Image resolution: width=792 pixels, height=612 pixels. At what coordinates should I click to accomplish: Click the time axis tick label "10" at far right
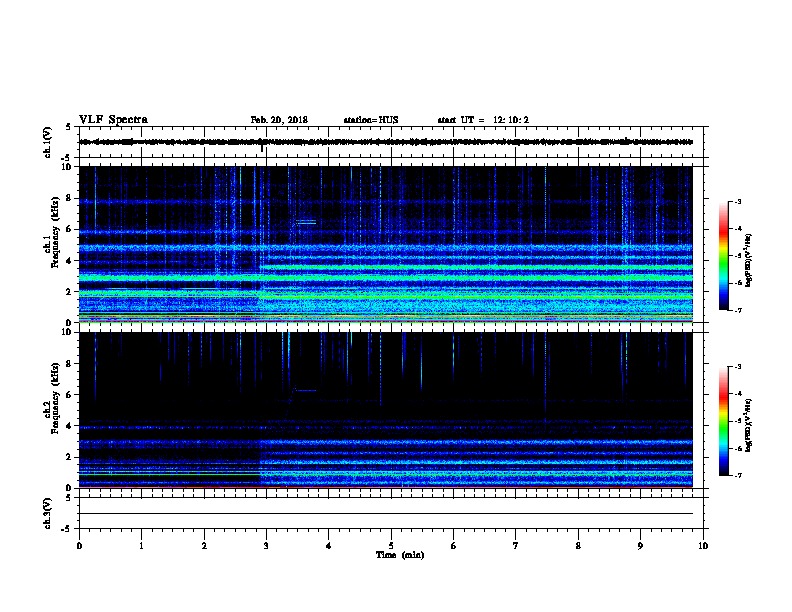(703, 545)
